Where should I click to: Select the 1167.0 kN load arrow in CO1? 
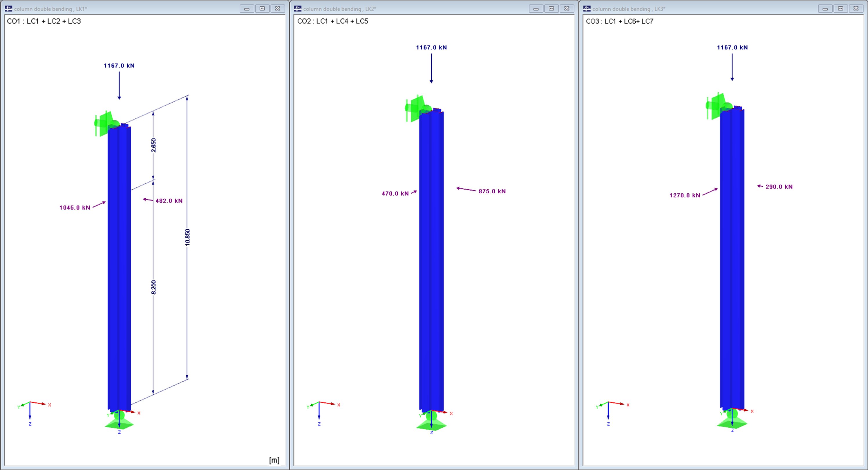[x=119, y=84]
